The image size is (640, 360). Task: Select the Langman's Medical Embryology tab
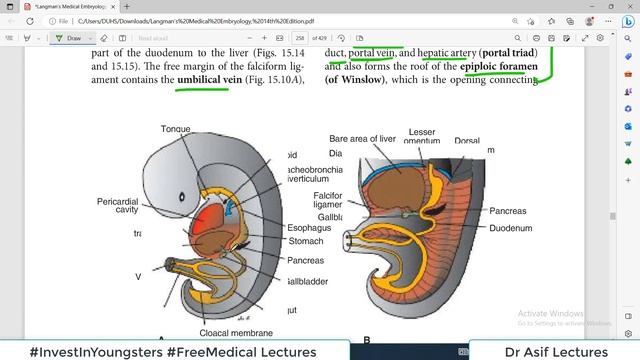click(69, 7)
